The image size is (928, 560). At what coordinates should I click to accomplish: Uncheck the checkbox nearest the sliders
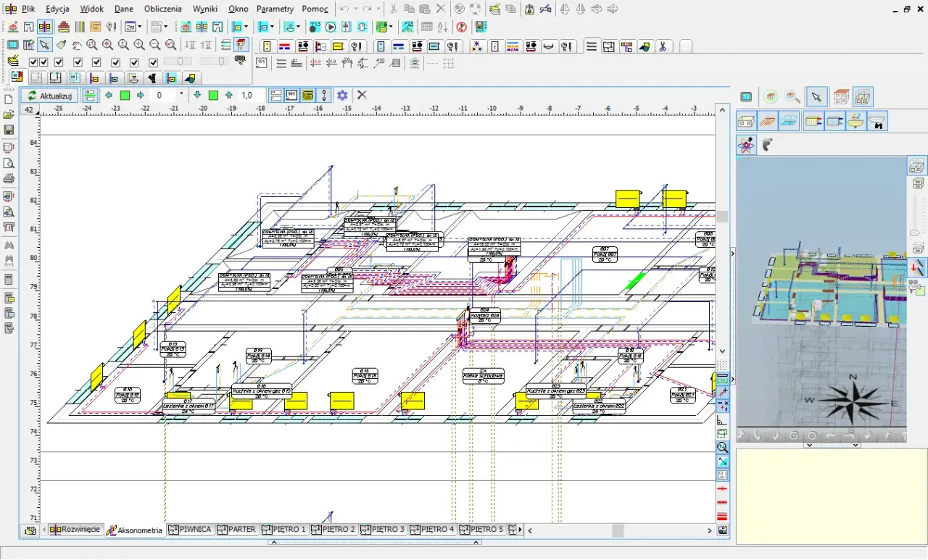153,62
